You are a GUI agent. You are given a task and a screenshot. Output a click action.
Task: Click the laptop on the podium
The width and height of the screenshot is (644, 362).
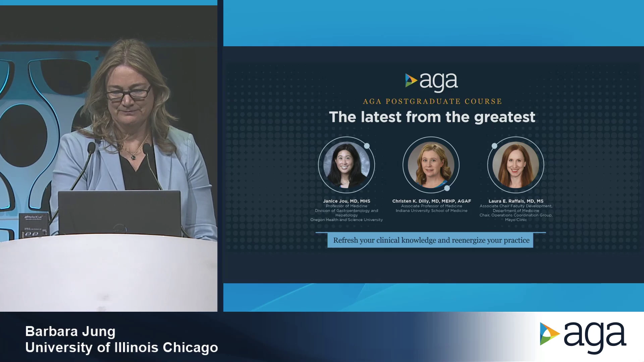point(119,213)
